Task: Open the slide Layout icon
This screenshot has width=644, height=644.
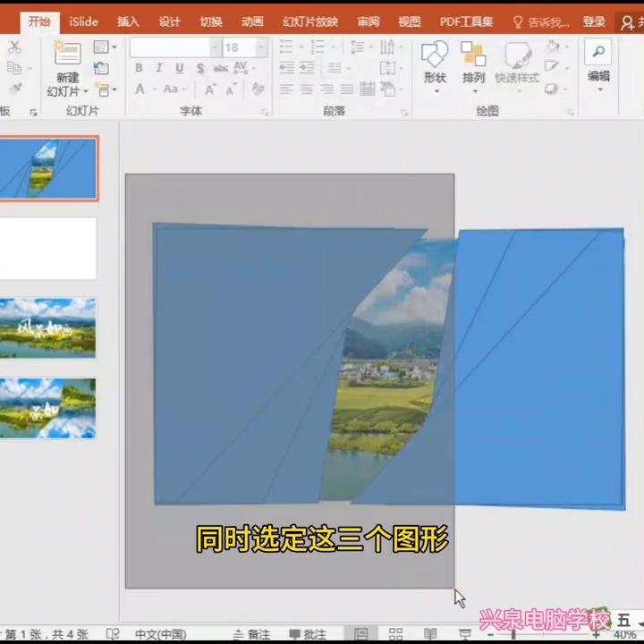Action: click(x=101, y=47)
